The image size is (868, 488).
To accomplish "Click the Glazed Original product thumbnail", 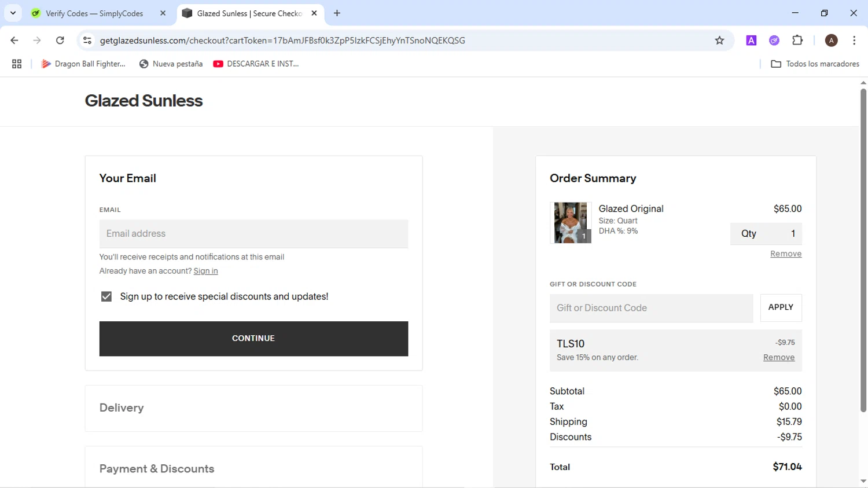I will coord(571,223).
